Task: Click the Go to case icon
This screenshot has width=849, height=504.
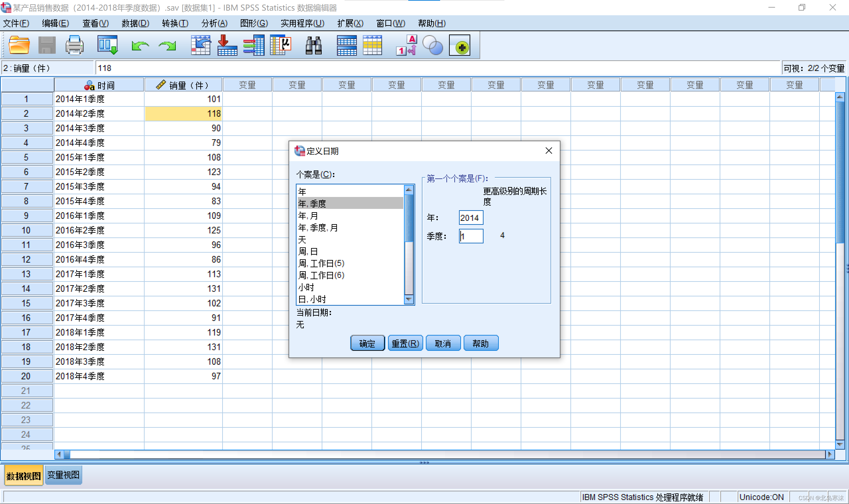Action: coord(200,45)
